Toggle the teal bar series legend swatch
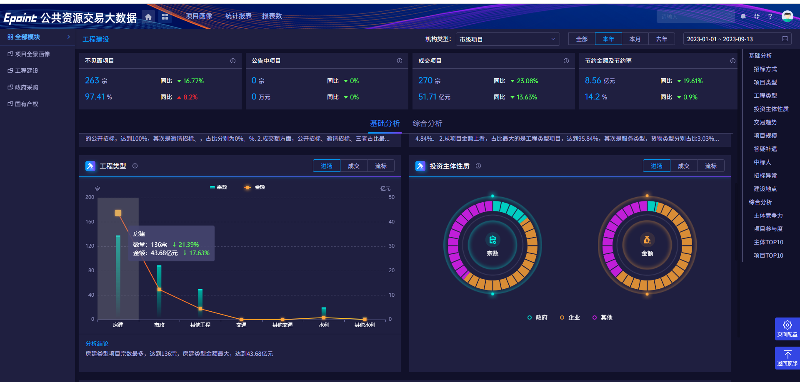The height and width of the screenshot is (382, 800). tap(213, 188)
